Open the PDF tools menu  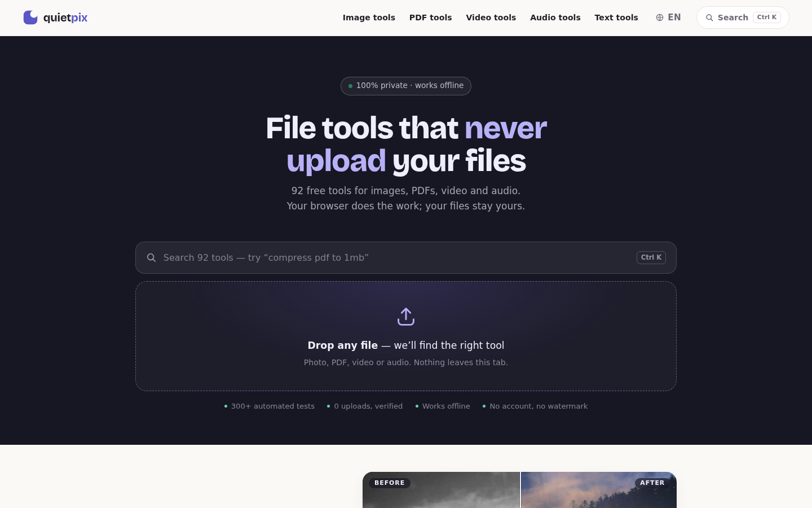430,17
